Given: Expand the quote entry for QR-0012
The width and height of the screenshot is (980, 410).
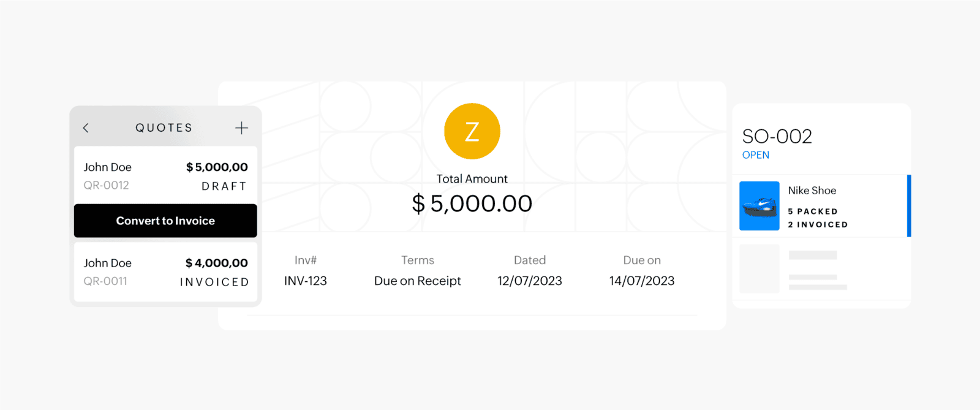Looking at the screenshot, I should (x=165, y=175).
